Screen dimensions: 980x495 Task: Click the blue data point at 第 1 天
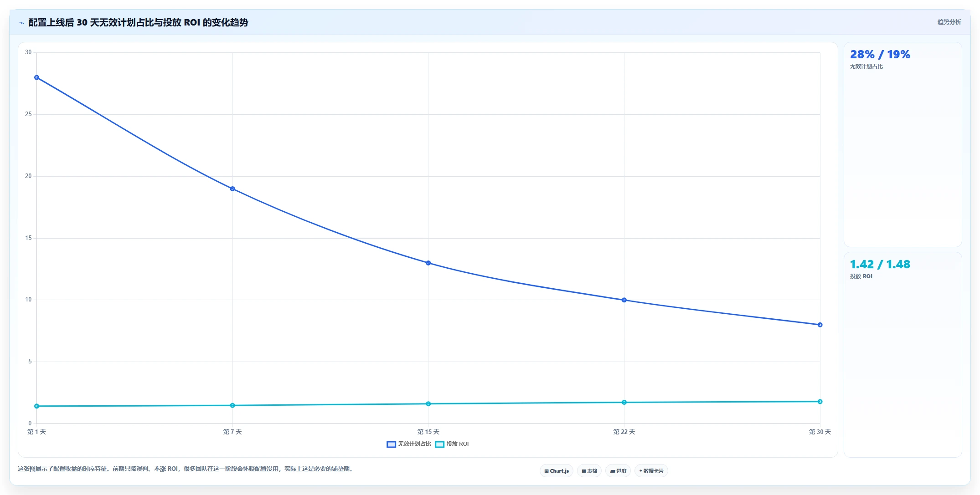click(37, 77)
